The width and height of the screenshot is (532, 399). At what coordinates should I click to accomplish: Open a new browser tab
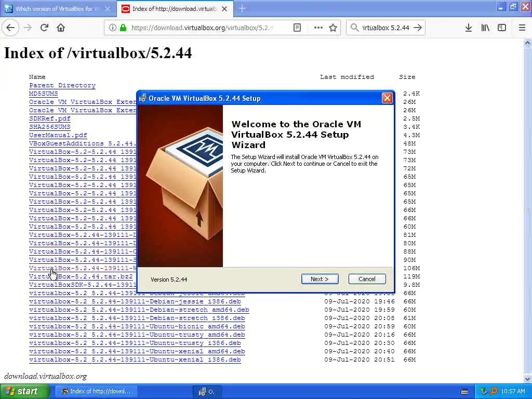click(242, 8)
